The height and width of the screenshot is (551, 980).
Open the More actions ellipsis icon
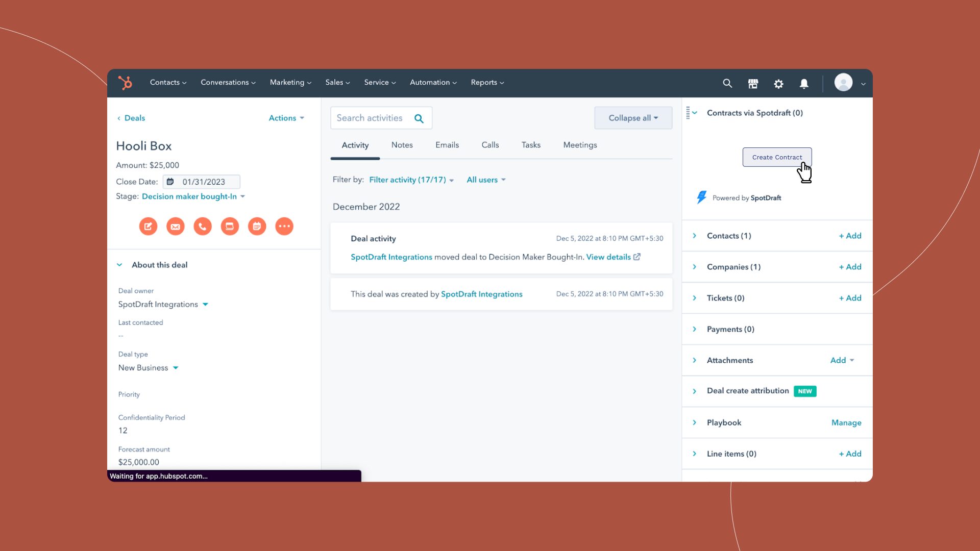[284, 226]
